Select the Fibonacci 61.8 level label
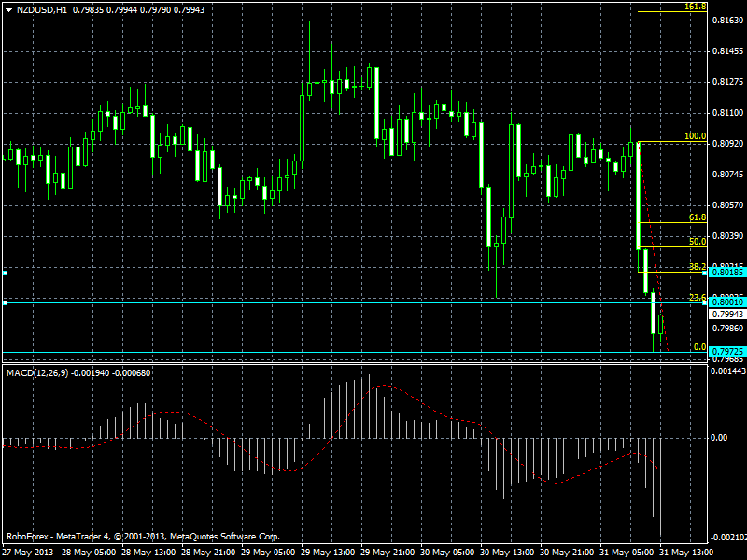 pos(698,217)
